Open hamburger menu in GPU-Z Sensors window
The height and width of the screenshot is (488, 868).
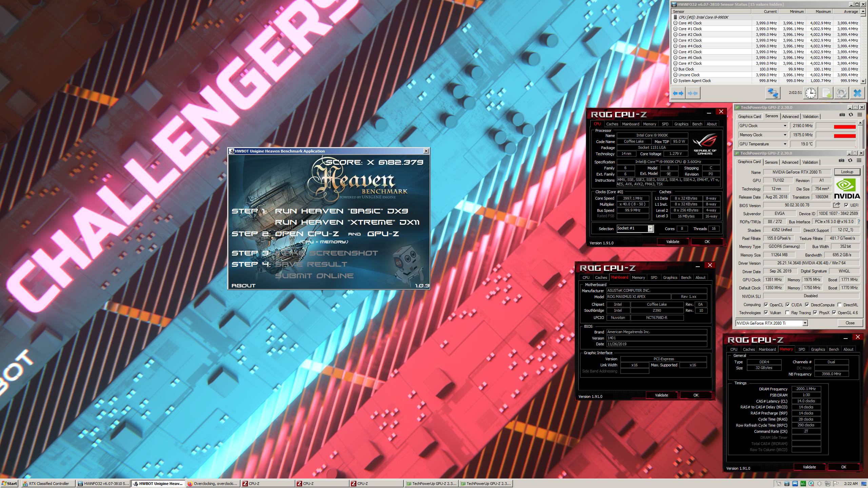860,115
